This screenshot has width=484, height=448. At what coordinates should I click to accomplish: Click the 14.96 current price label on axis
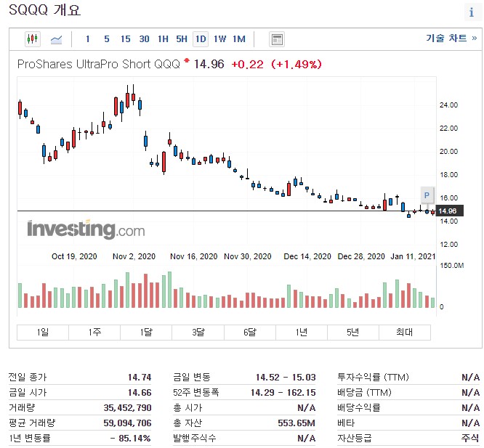[x=449, y=211]
